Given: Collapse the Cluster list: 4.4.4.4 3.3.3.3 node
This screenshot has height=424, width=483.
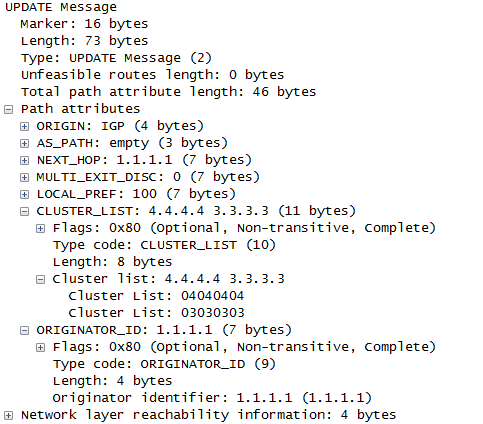Looking at the screenshot, I should click(40, 279).
